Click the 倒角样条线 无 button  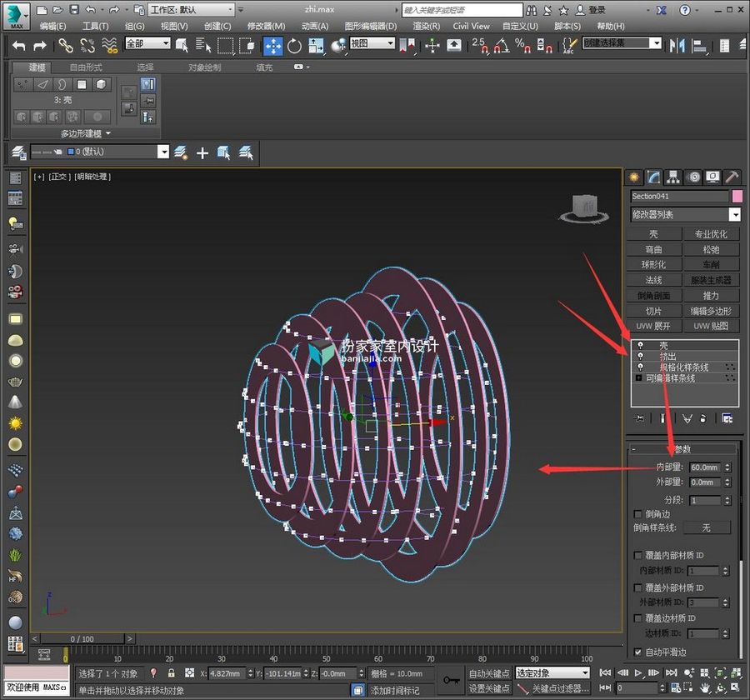click(707, 527)
